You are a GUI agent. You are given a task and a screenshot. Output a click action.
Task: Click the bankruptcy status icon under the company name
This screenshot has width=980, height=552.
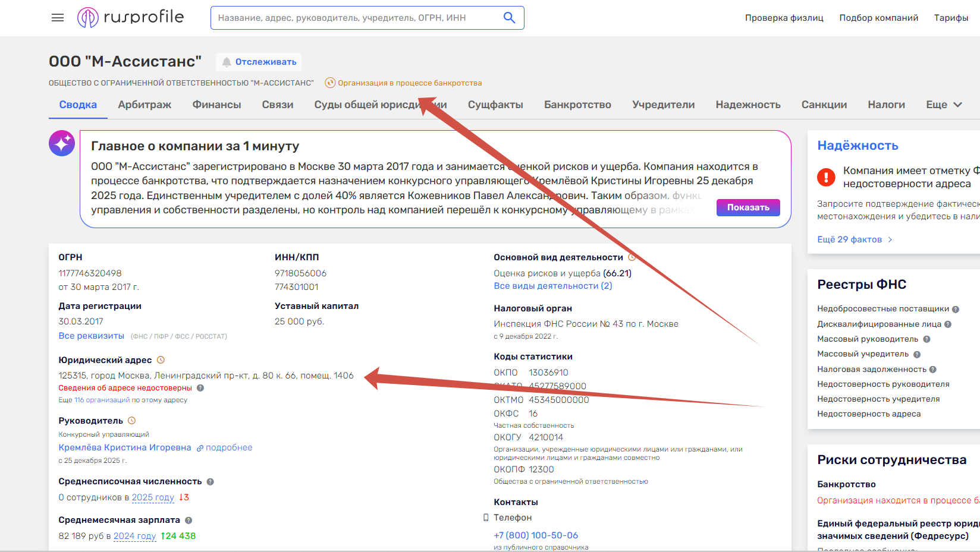point(330,83)
